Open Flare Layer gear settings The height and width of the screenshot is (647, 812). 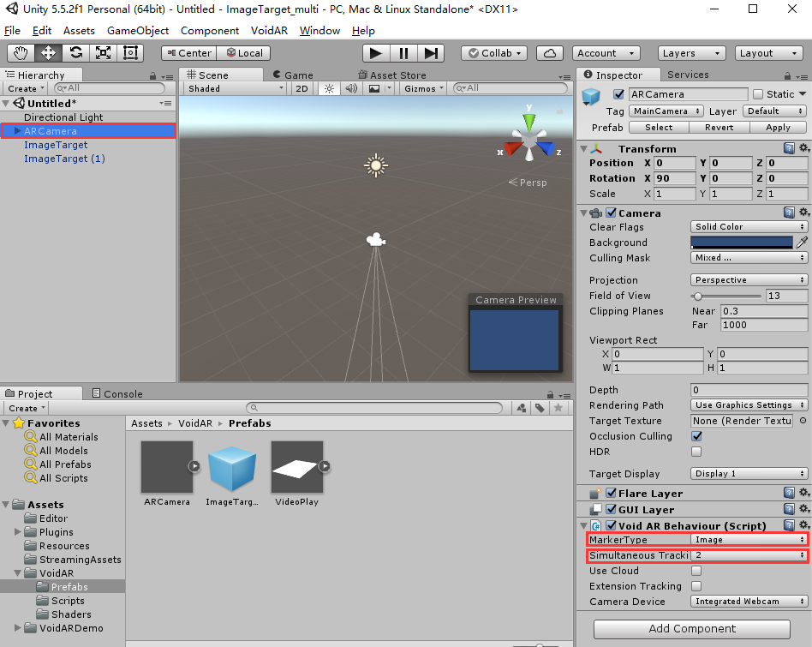(803, 493)
